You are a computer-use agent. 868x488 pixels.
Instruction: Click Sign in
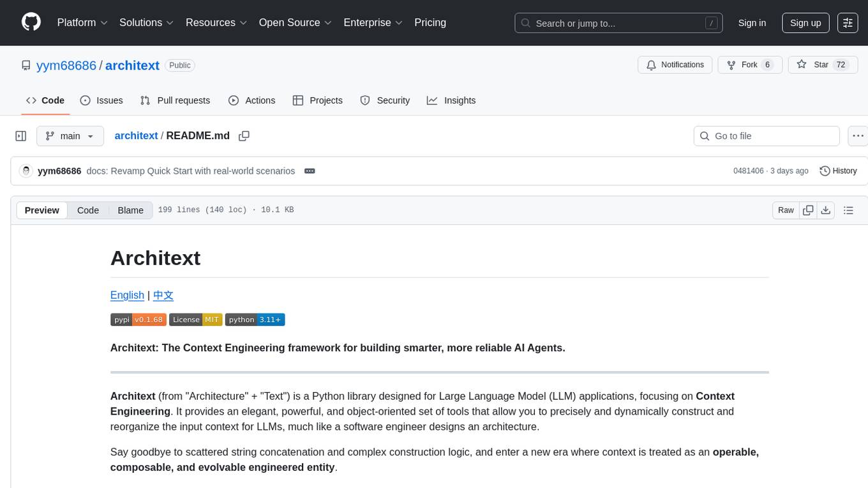coord(752,23)
